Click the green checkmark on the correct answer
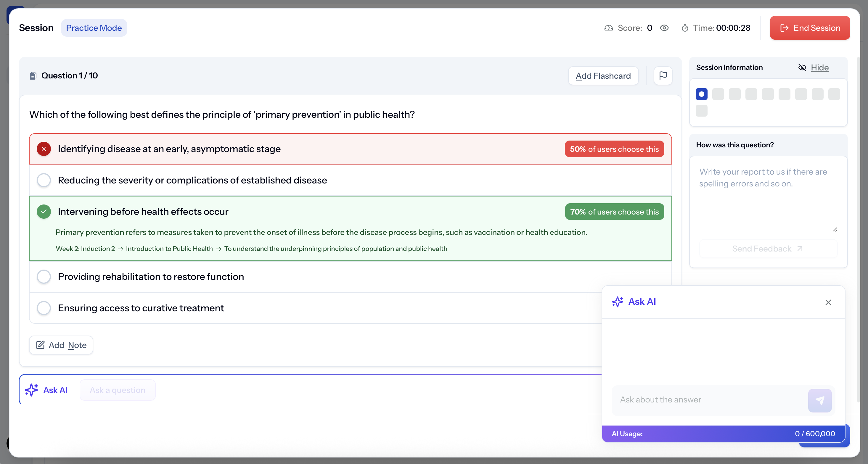 [x=44, y=212]
